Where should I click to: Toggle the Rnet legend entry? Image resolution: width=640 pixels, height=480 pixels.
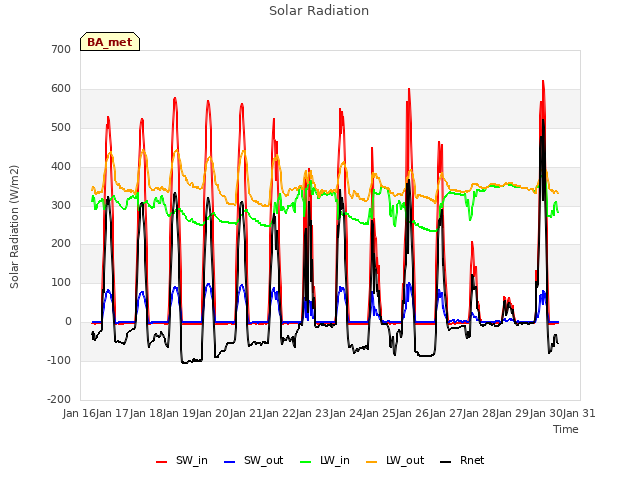pyautogui.click(x=462, y=460)
